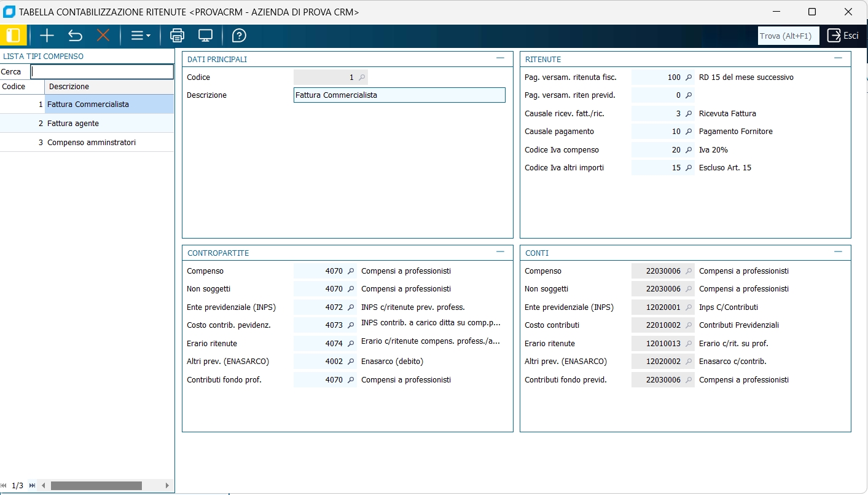The width and height of the screenshot is (868, 495).
Task: Open help with question mark icon
Action: [x=239, y=36]
